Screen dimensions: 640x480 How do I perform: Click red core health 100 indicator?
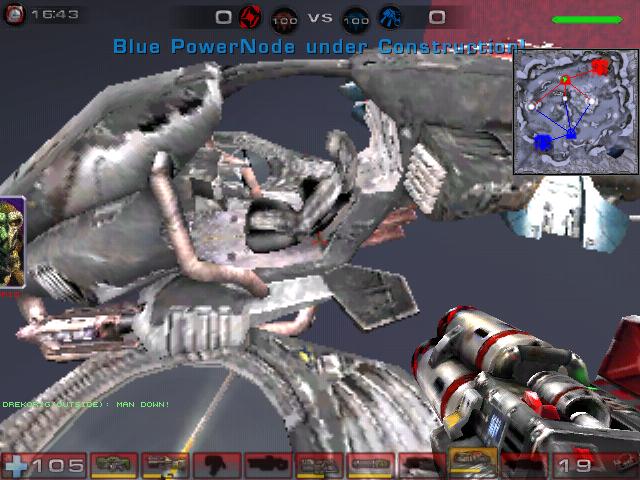284,20
